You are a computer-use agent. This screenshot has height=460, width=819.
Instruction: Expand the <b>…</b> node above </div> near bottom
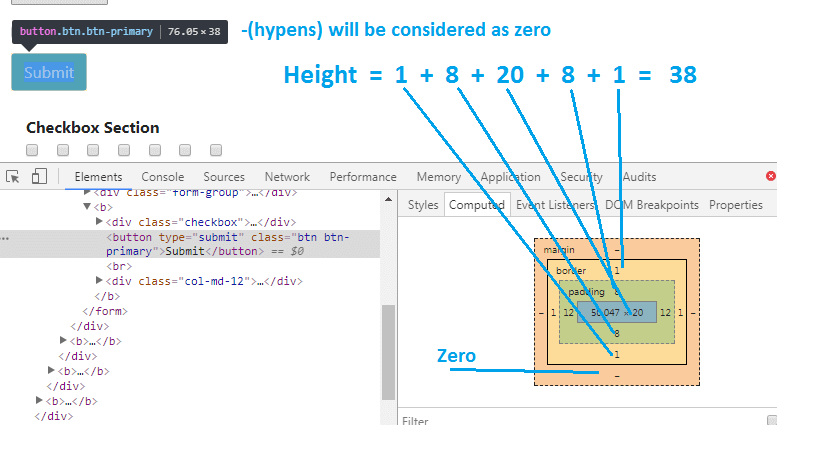[x=51, y=370]
